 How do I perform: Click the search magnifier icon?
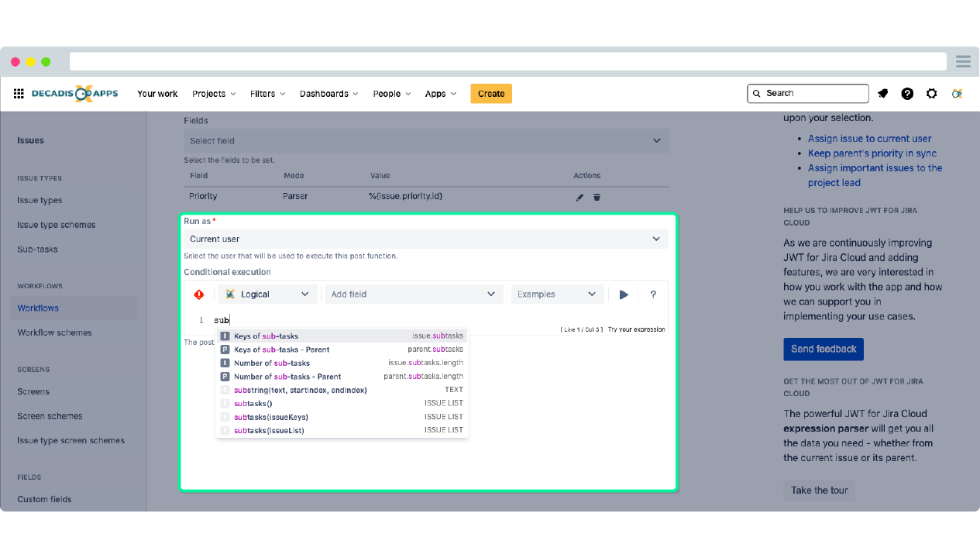(x=757, y=93)
